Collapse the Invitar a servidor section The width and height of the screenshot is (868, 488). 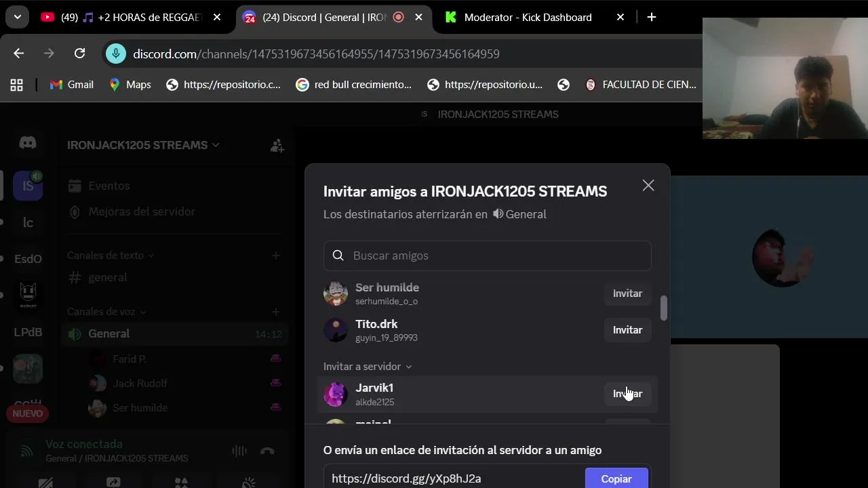pyautogui.click(x=368, y=367)
